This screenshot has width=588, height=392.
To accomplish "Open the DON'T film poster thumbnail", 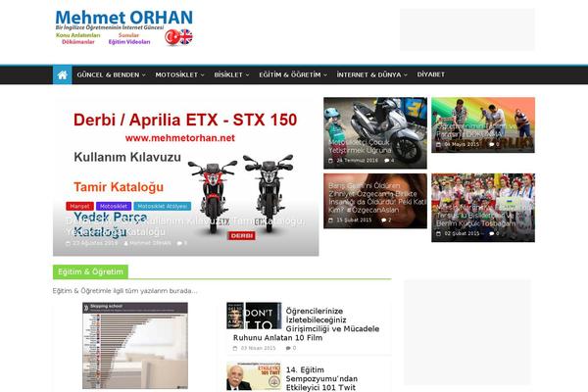I will 254,316.
